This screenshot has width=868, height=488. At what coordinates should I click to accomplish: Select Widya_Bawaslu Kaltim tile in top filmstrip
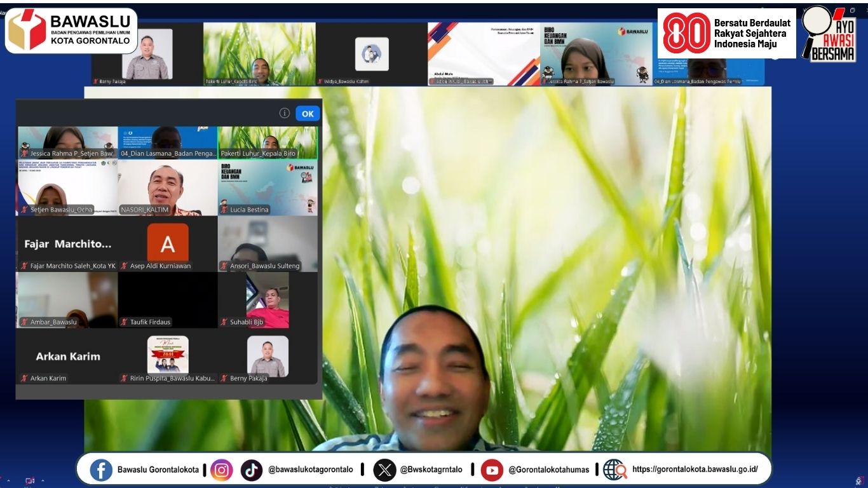point(372,54)
